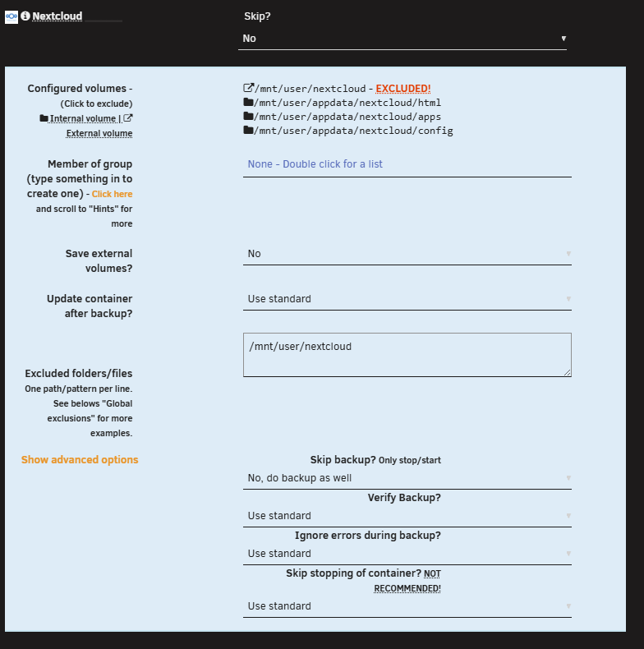Open the Update container after backup dropdown
This screenshot has width=644, height=649.
tap(407, 299)
